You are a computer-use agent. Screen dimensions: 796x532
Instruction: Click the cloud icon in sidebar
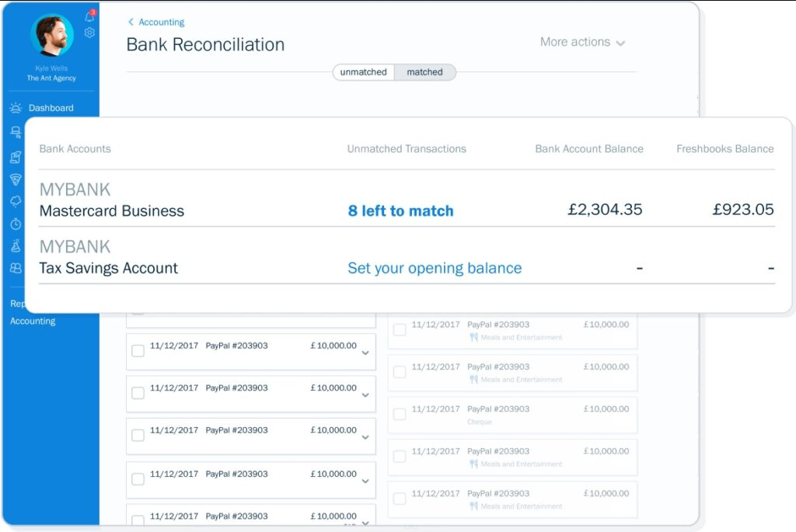(16, 201)
